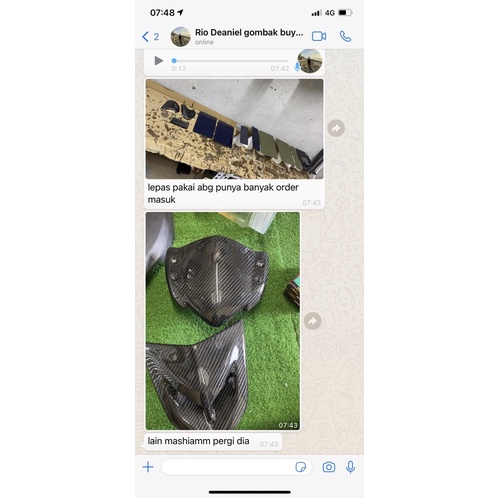Open the photo captioned lepas pakai abg
The height and width of the screenshot is (498, 498).
[x=234, y=129]
